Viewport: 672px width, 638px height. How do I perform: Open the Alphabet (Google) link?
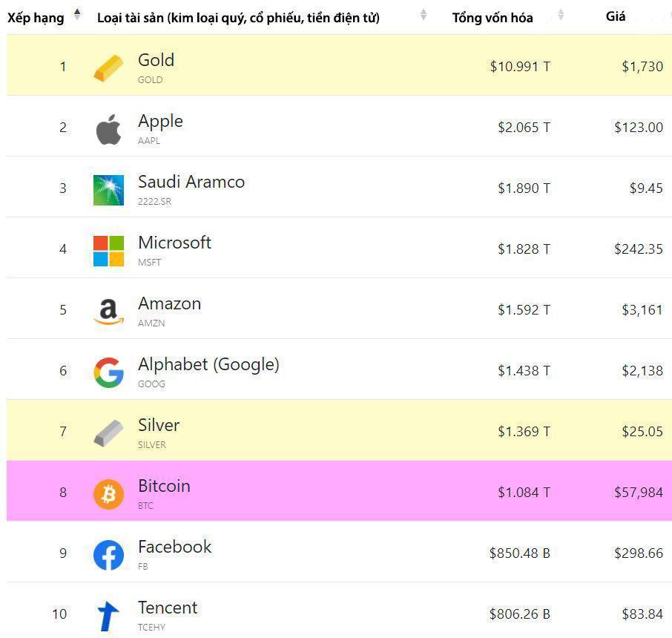pos(208,364)
